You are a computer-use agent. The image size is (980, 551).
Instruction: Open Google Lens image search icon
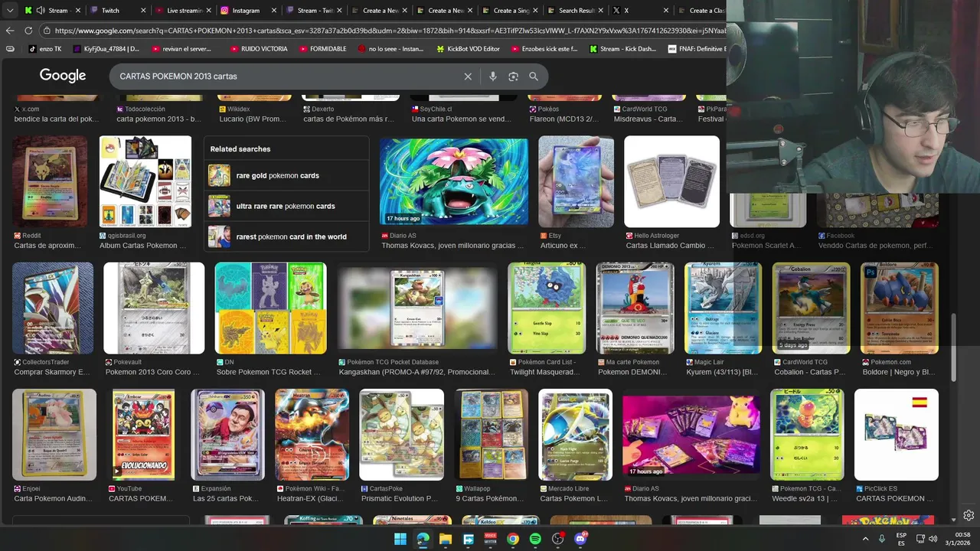click(x=513, y=77)
